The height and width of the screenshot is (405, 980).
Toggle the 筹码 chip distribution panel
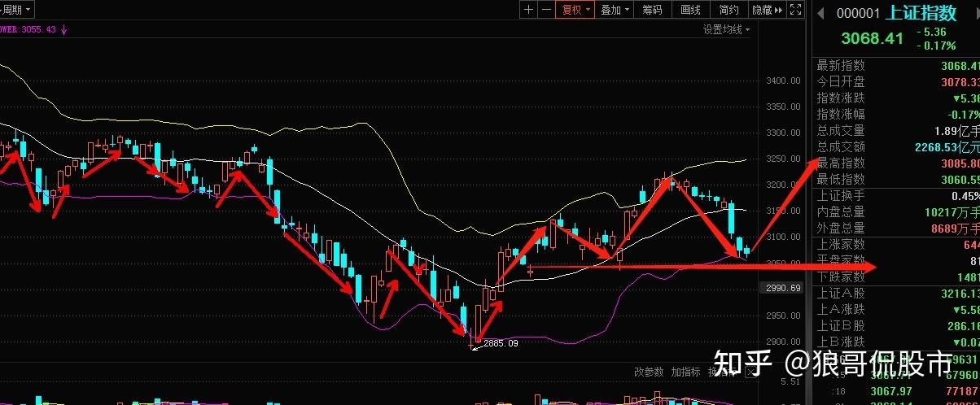click(652, 10)
